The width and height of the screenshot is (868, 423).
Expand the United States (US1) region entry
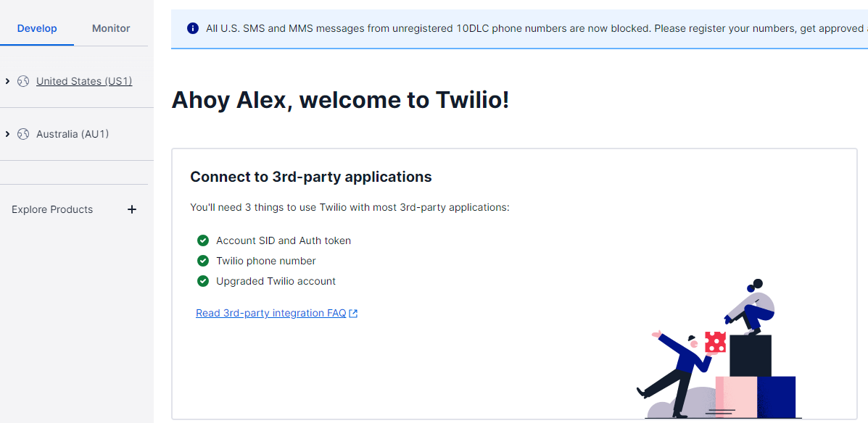pyautogui.click(x=7, y=81)
